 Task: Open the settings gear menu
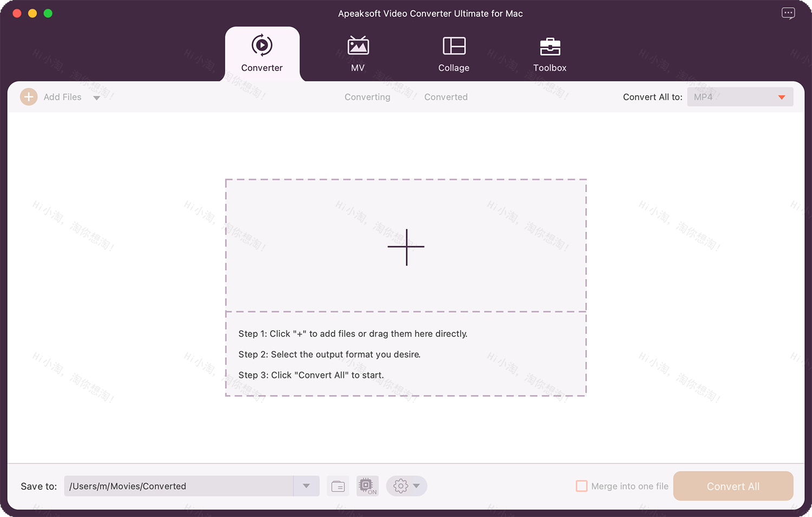pyautogui.click(x=401, y=486)
